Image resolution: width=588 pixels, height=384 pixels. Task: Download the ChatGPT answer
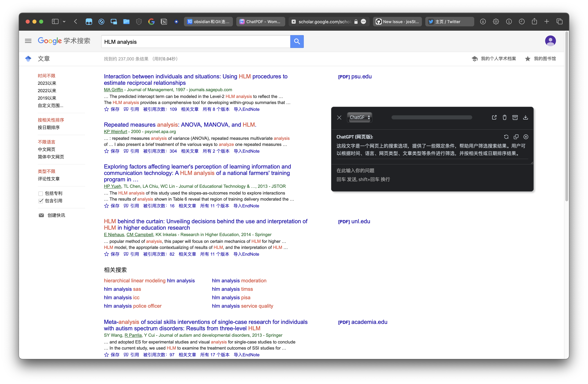point(526,118)
